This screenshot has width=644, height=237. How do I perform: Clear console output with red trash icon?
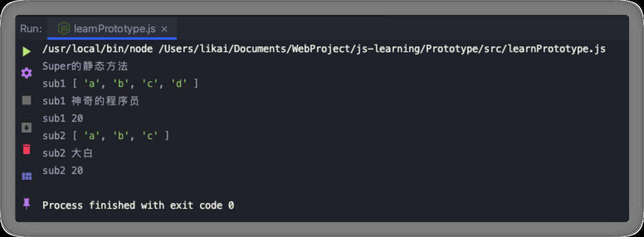[x=27, y=149]
